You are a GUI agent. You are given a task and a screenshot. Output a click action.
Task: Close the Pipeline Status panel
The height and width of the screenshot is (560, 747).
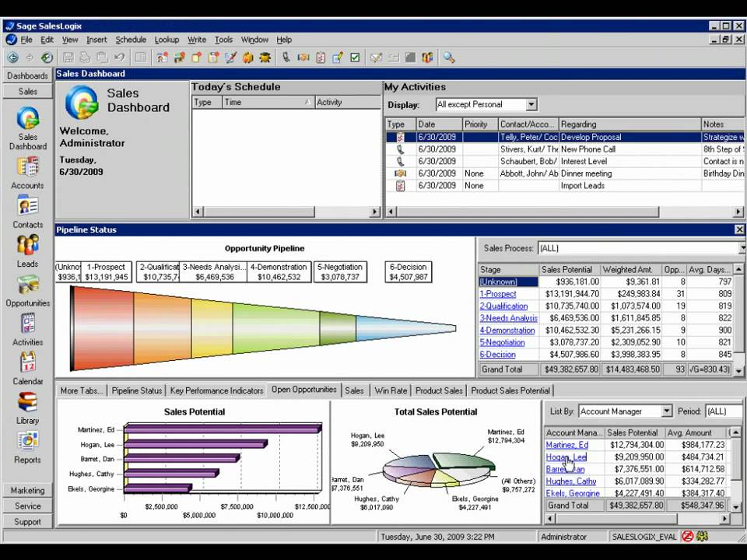click(739, 229)
